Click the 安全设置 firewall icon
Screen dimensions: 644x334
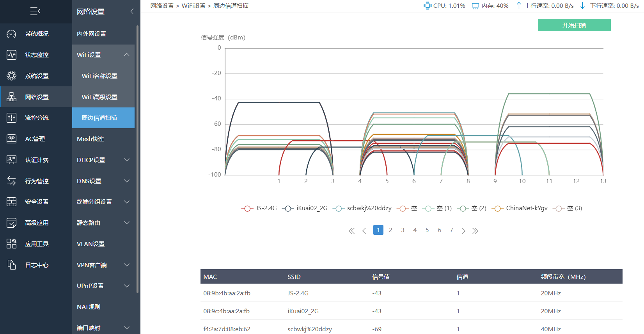(11, 202)
